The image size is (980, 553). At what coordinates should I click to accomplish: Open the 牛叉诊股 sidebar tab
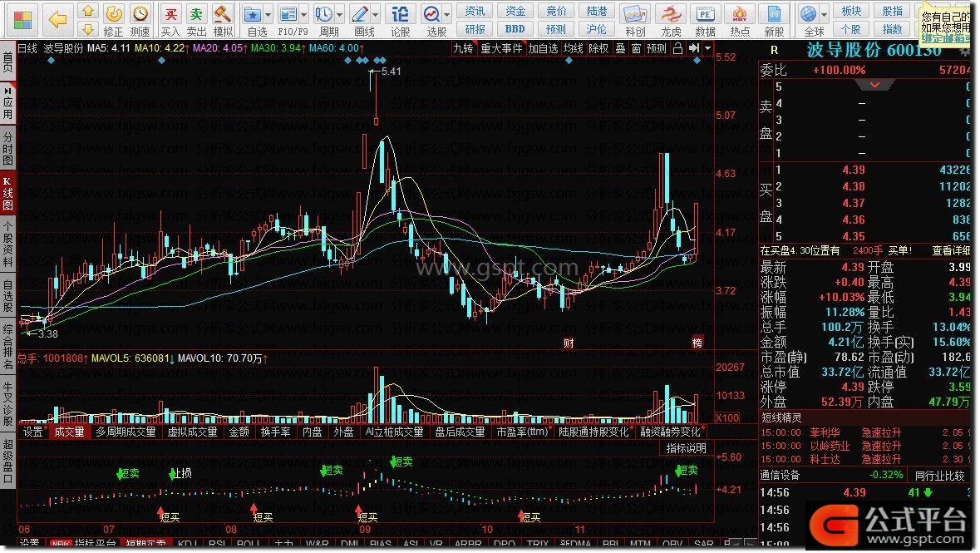coord(7,404)
